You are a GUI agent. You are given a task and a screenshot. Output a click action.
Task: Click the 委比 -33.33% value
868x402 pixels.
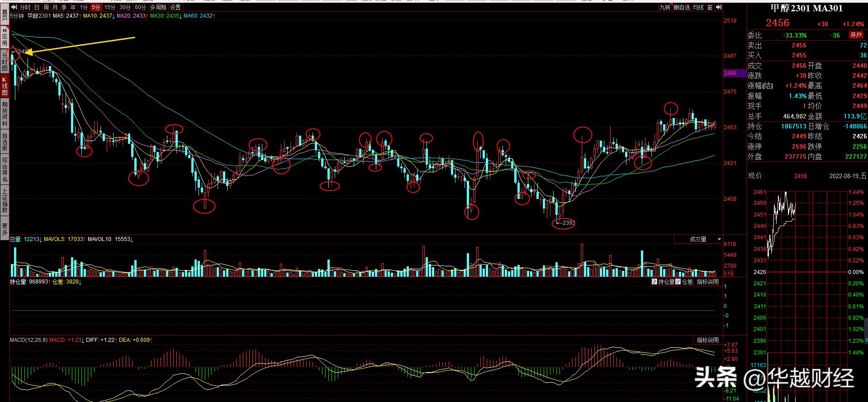point(796,35)
